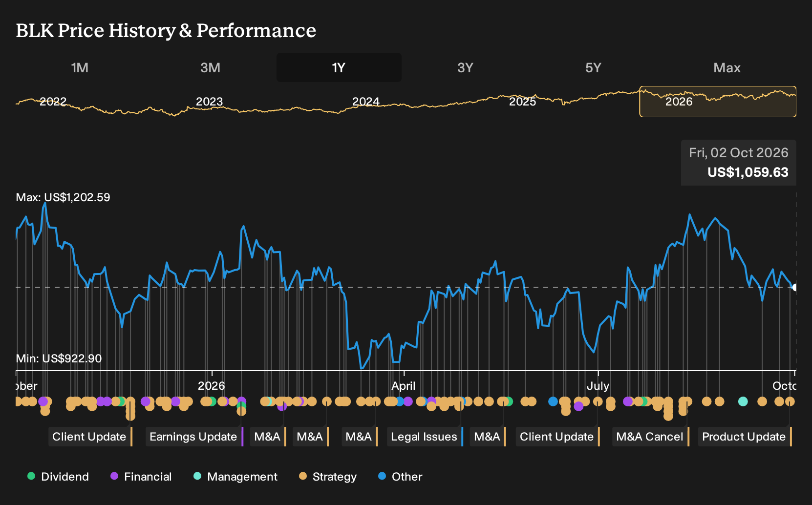Screen dimensions: 812x505
Task: Show the 5Y price history
Action: (x=593, y=67)
